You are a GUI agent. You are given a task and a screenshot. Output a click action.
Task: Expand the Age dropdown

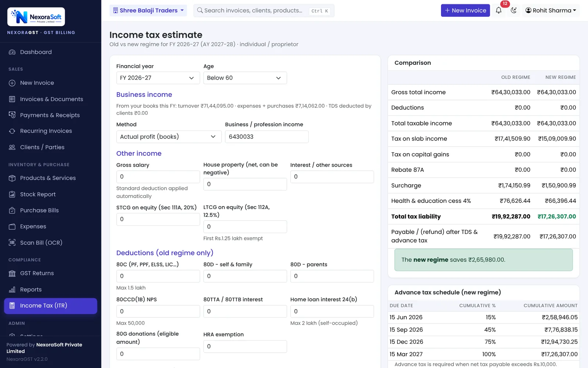pos(245,78)
